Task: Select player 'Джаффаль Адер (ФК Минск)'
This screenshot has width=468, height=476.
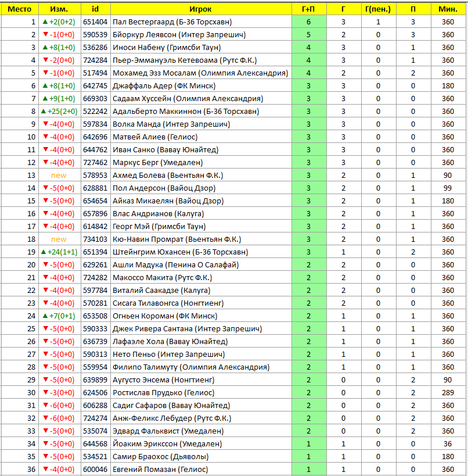Action: pyautogui.click(x=164, y=85)
